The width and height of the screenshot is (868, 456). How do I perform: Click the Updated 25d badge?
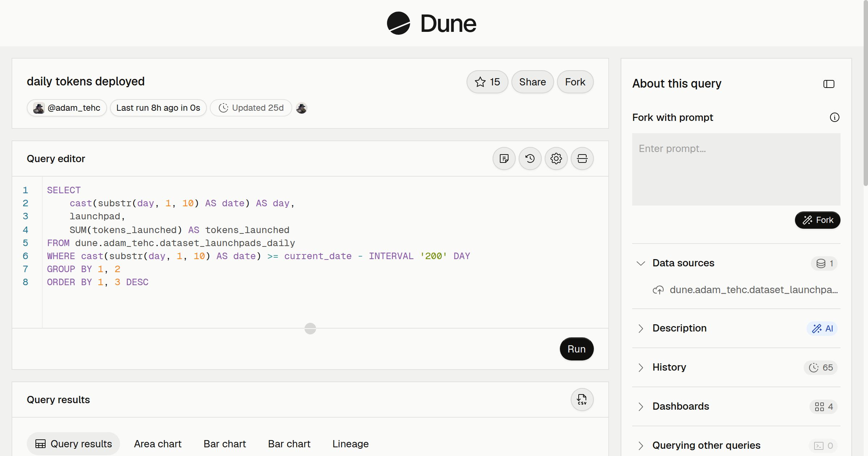pos(251,108)
